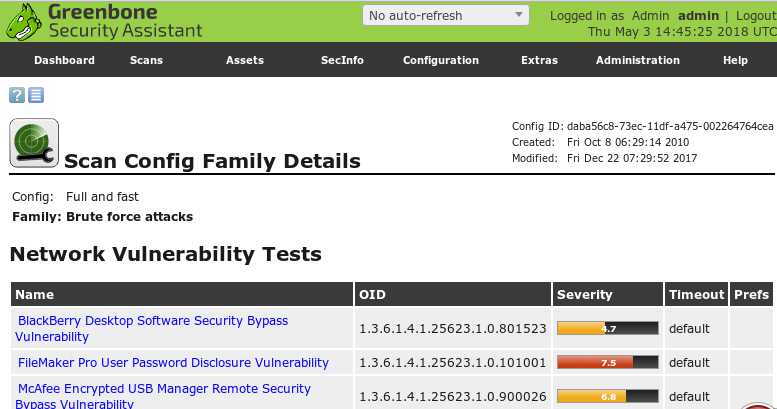Viewport: 777px width, 409px height.
Task: Open McAfee Encrypted USB Manager vulnerability link
Action: click(163, 396)
